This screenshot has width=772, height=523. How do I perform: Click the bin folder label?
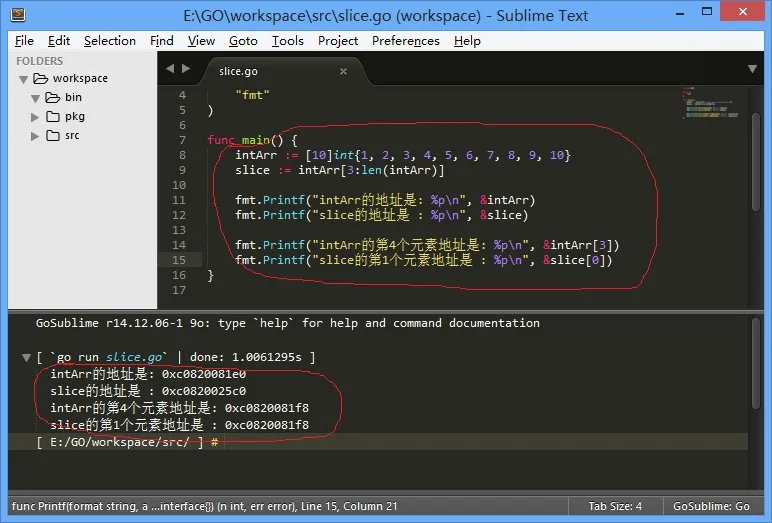[x=73, y=98]
